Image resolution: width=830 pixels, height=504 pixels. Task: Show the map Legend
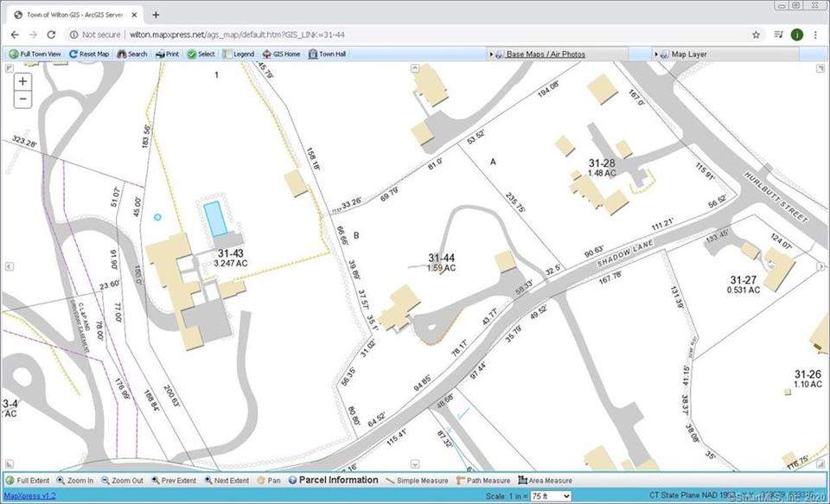tap(239, 54)
